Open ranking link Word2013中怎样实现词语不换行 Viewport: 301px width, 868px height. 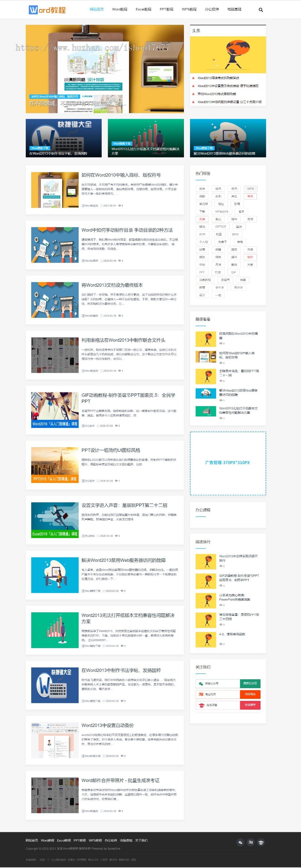(238, 559)
